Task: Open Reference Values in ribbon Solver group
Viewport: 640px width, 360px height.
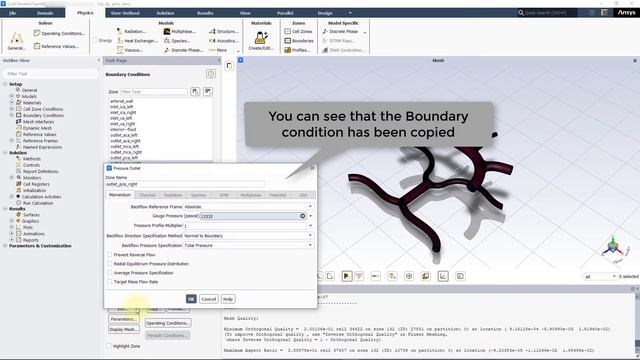Action: (x=56, y=46)
